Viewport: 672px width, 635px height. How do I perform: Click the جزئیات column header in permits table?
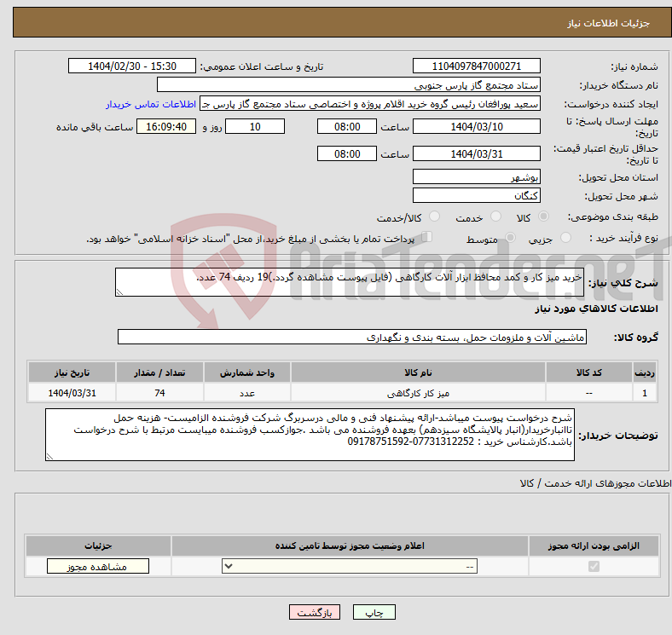(98, 546)
